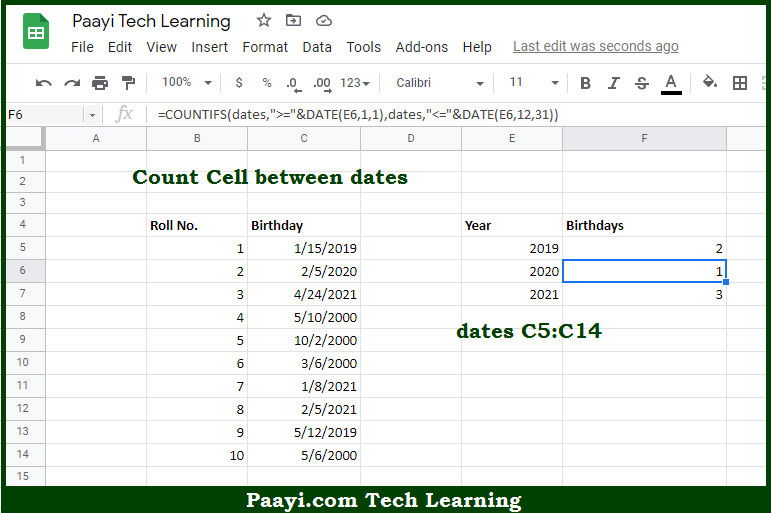
Task: Star the Paayi Tech Learning document
Action: [264, 21]
